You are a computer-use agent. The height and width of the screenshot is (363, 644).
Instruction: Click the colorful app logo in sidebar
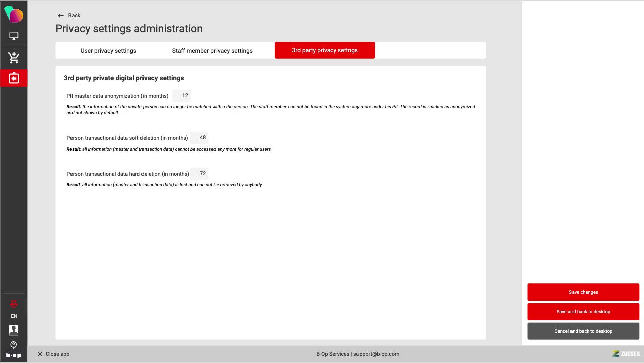pyautogui.click(x=14, y=15)
